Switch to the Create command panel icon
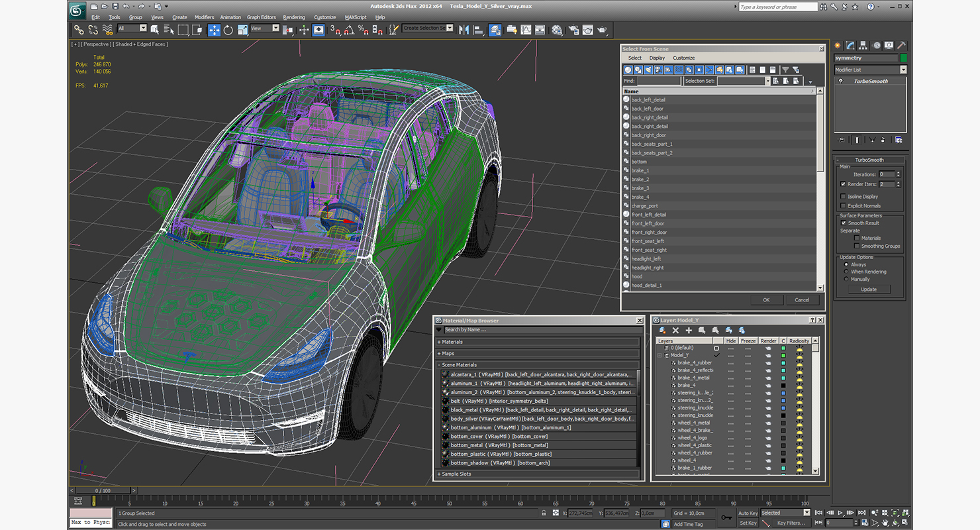This screenshot has height=530, width=980. coord(838,46)
